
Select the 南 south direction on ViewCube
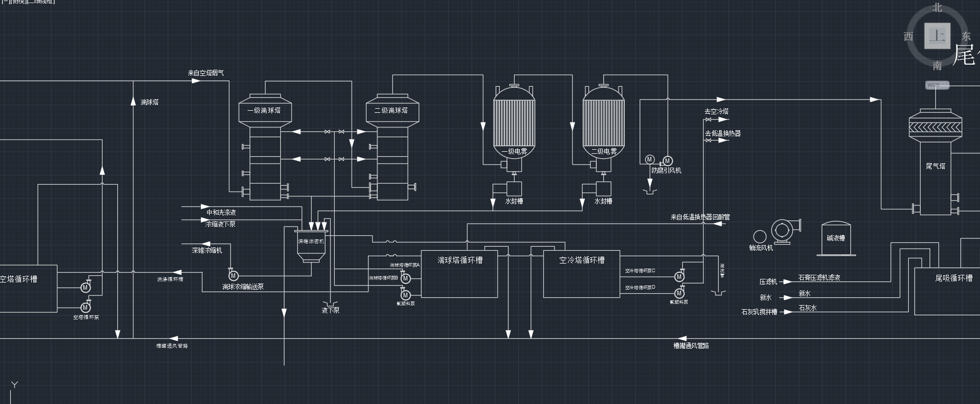[937, 65]
